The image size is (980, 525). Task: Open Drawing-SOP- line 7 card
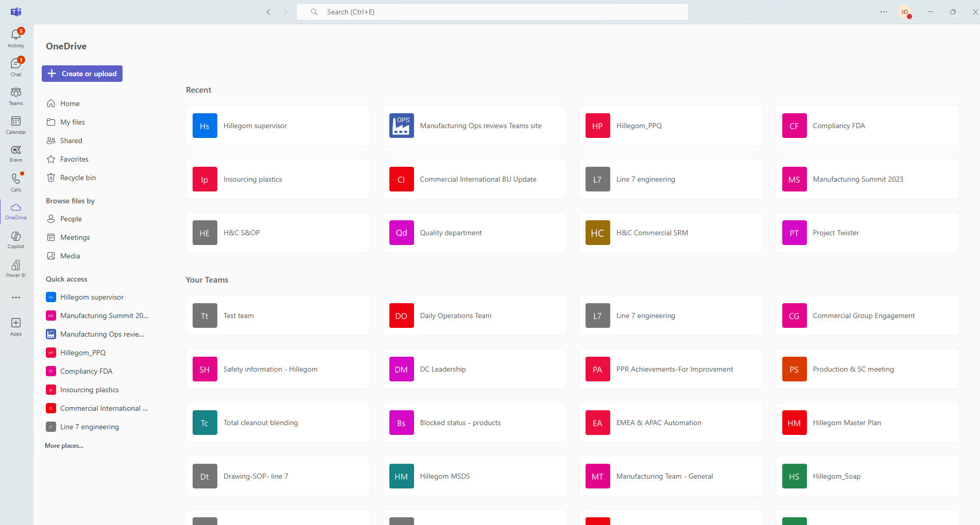click(278, 476)
